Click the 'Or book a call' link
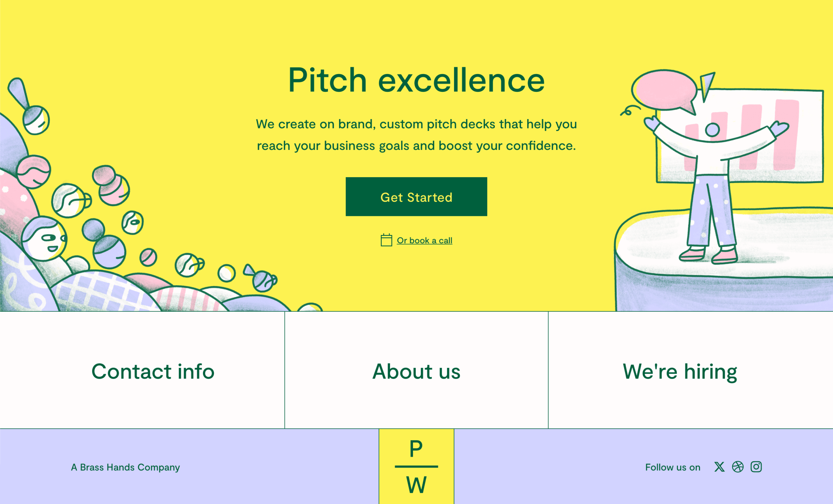Screen dimensions: 833x504 tap(425, 240)
